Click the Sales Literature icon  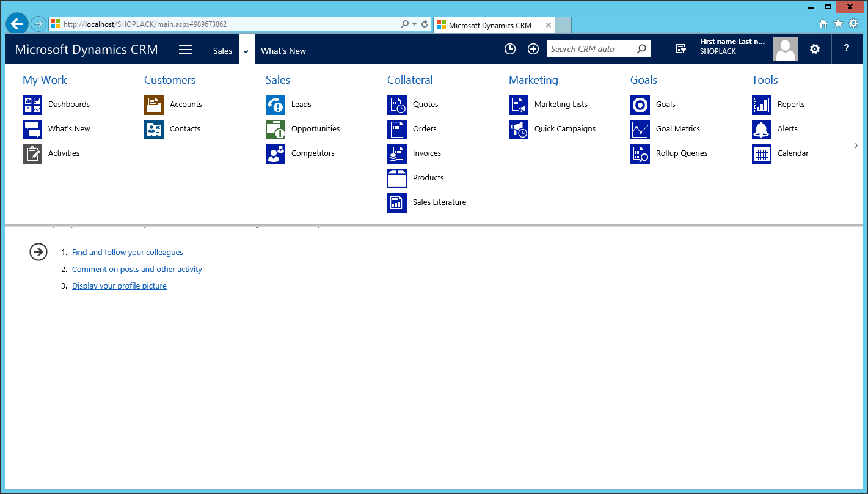pyautogui.click(x=397, y=203)
